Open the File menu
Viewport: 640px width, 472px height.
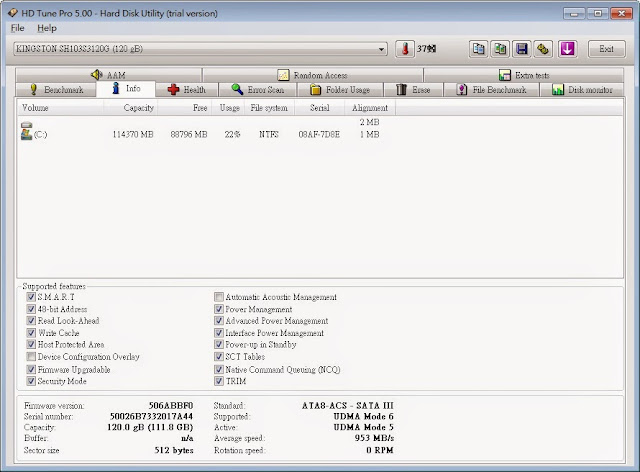(17, 28)
